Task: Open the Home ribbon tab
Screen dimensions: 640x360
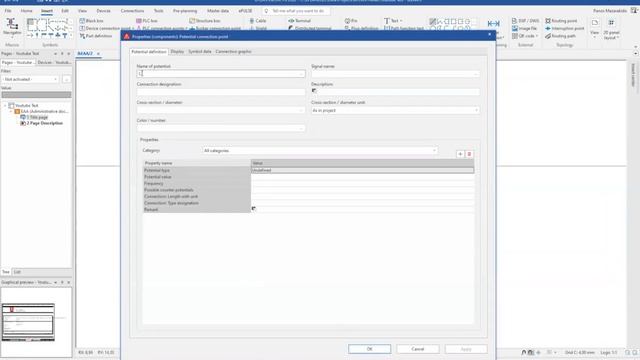Action: (27, 11)
